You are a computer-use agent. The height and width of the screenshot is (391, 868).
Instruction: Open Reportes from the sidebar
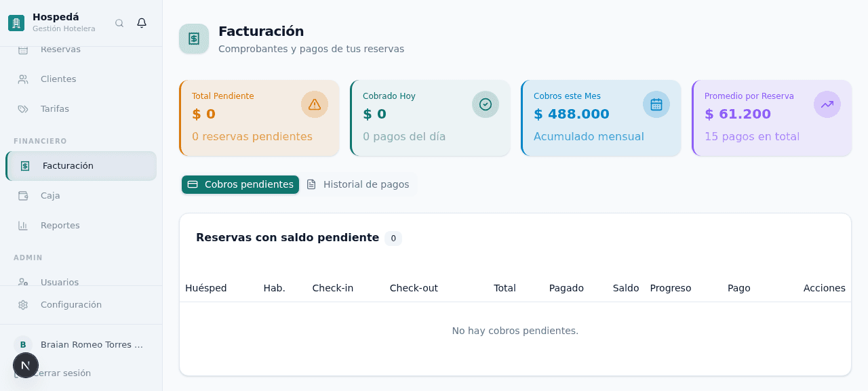(81, 226)
